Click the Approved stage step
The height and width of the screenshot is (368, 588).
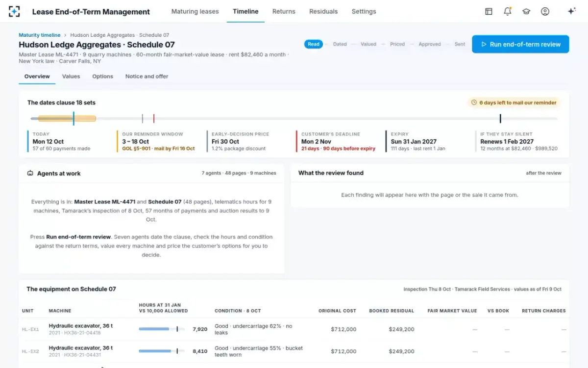coord(430,44)
